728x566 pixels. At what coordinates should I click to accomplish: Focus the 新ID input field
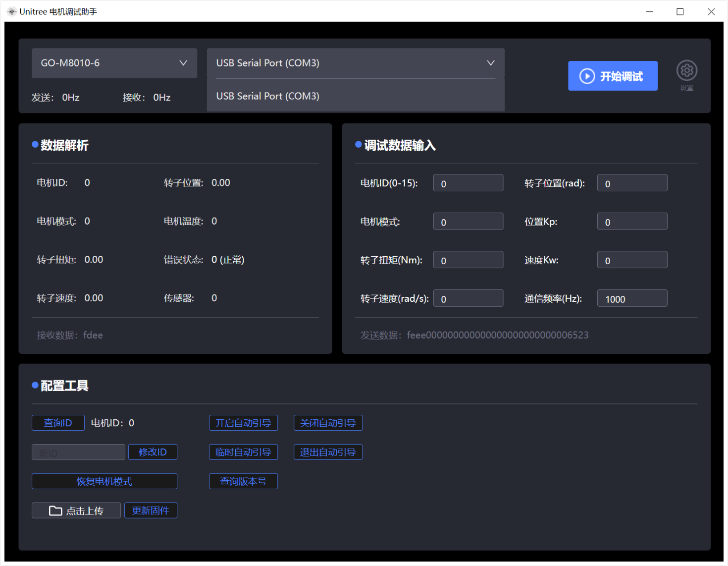(x=78, y=453)
